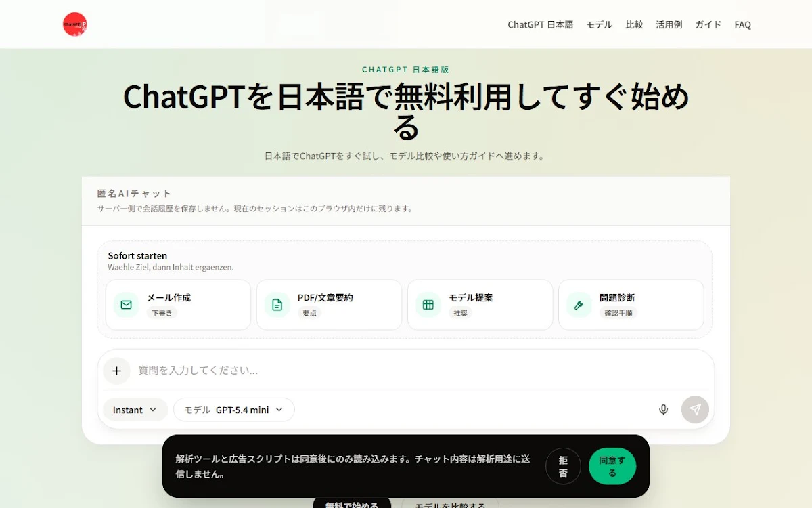Accept consent with the 同意する button
The image size is (812, 508).
click(x=612, y=466)
